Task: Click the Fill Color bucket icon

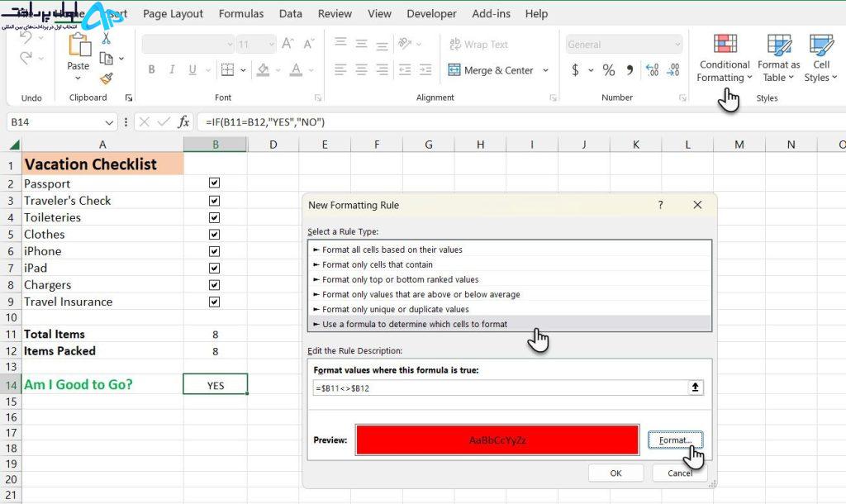Action: (263, 69)
